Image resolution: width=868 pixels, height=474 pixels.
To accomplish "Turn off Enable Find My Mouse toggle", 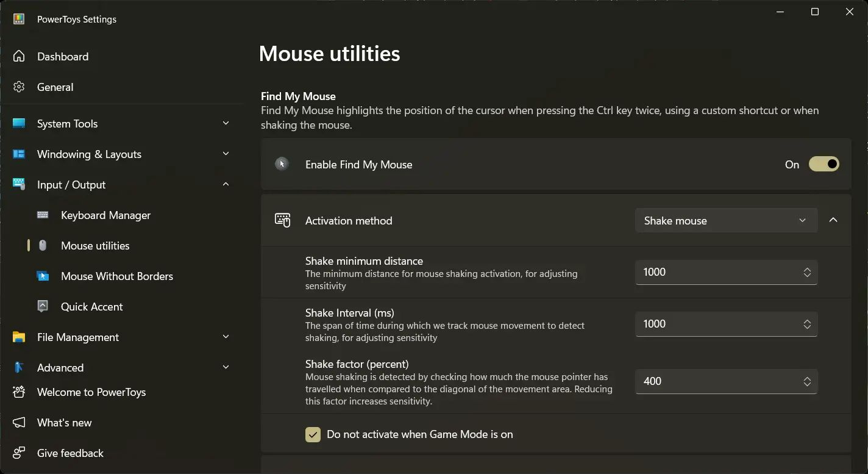I will [x=824, y=164].
